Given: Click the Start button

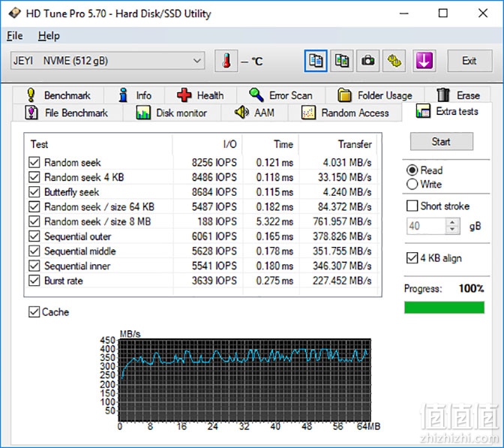Looking at the screenshot, I should point(442,142).
